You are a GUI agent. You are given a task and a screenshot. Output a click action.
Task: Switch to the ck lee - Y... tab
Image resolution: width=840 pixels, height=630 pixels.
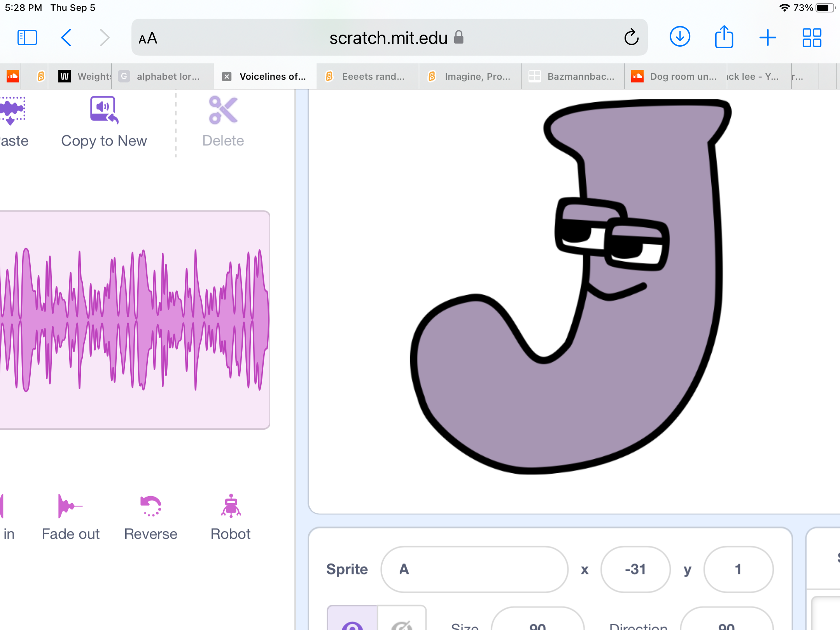(x=759, y=76)
